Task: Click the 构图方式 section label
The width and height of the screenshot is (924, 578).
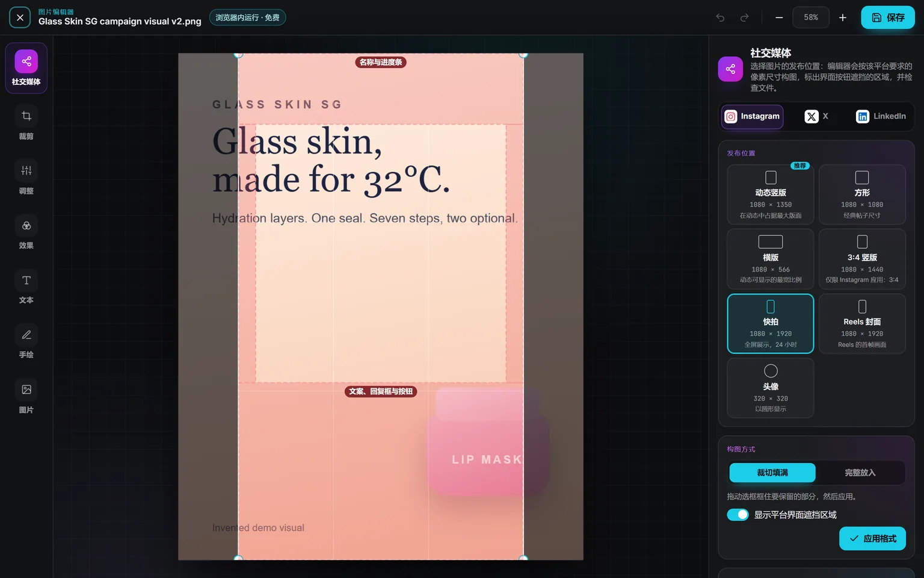Action: click(x=741, y=449)
